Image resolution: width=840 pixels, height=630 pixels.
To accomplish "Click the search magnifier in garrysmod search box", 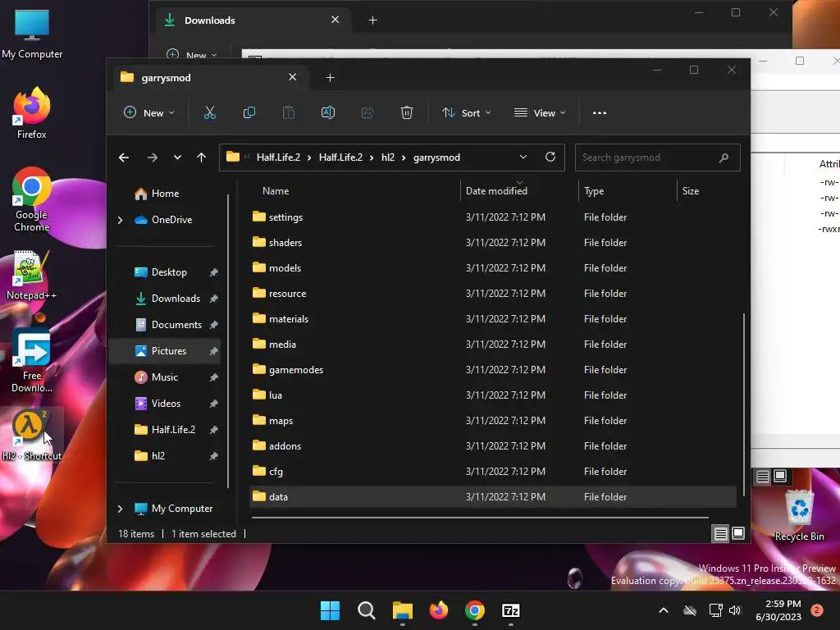I will coord(724,157).
